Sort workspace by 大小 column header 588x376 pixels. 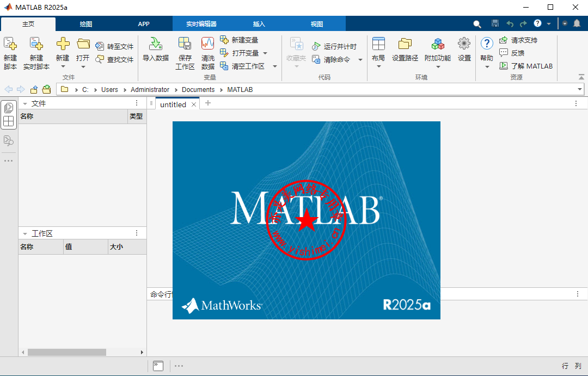127,247
